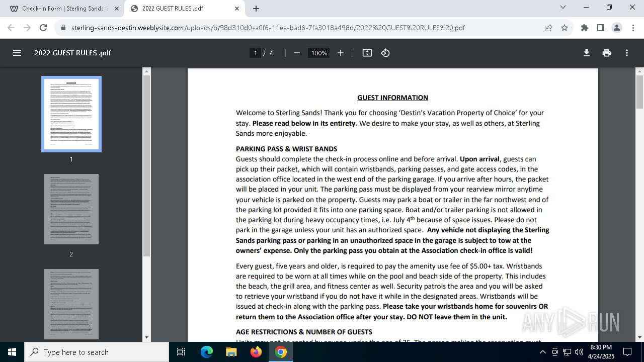
Task: Open Chrome from taskbar
Action: [281, 352]
